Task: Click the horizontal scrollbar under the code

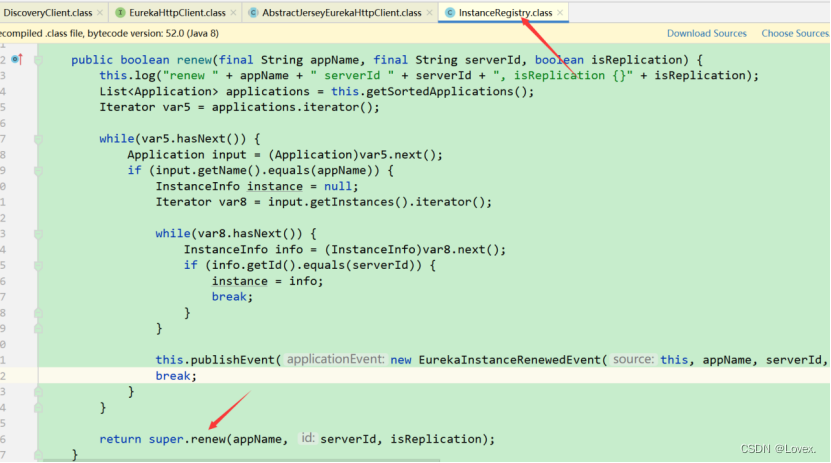Action: pyautogui.click(x=241, y=460)
